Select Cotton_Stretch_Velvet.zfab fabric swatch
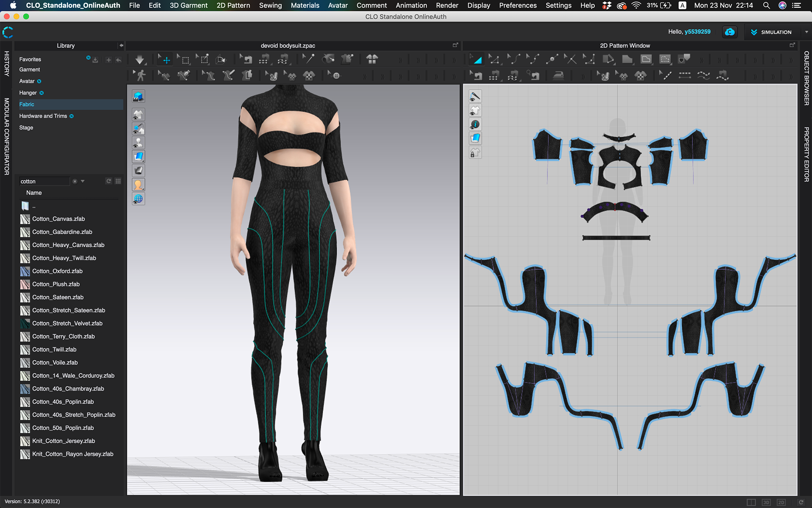Image resolution: width=812 pixels, height=508 pixels. (25, 323)
